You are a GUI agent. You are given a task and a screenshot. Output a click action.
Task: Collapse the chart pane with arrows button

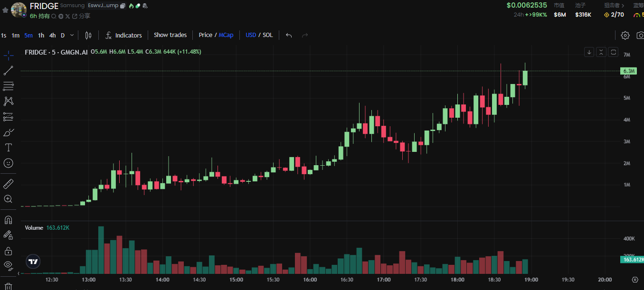[601, 52]
